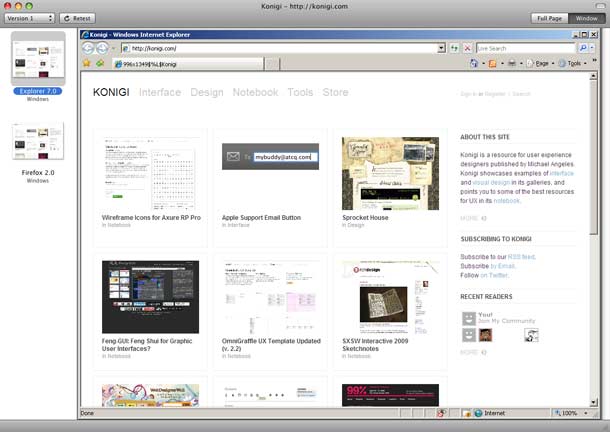Click the Follow on Twitter link
The height and width of the screenshot is (432, 610).
494,275
